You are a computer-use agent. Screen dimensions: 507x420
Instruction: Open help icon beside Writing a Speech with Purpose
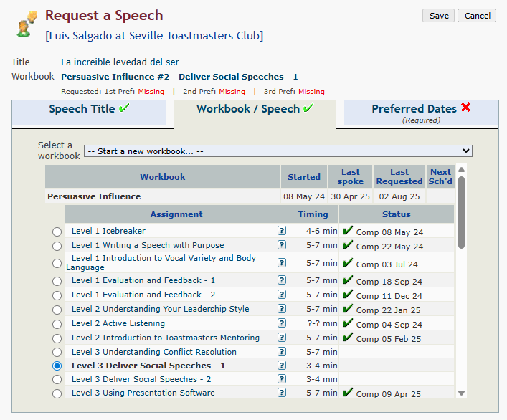(x=282, y=245)
